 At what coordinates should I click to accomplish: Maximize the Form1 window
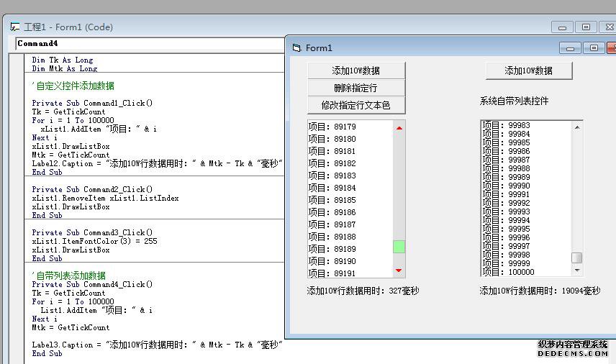coord(594,48)
